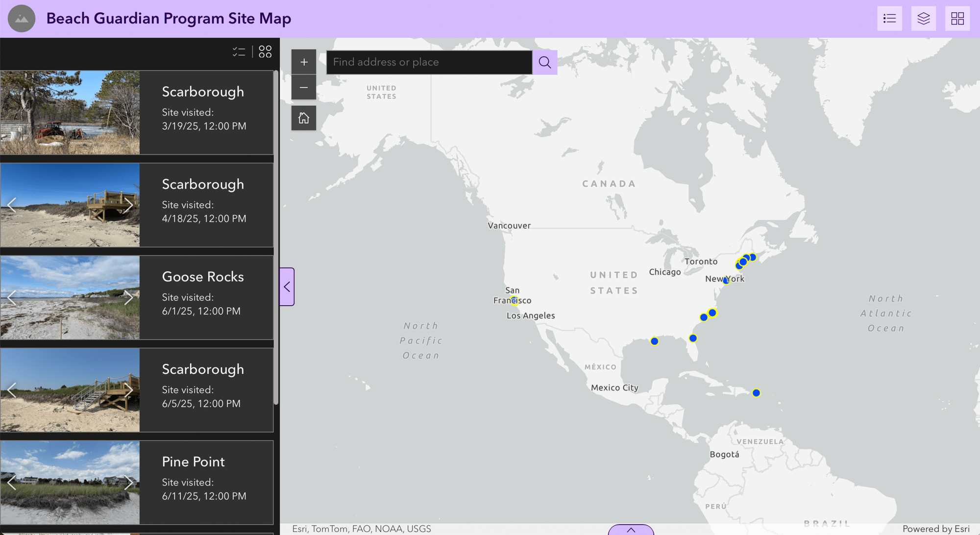The image size is (980, 535).
Task: Click the home default extent button
Action: 304,118
